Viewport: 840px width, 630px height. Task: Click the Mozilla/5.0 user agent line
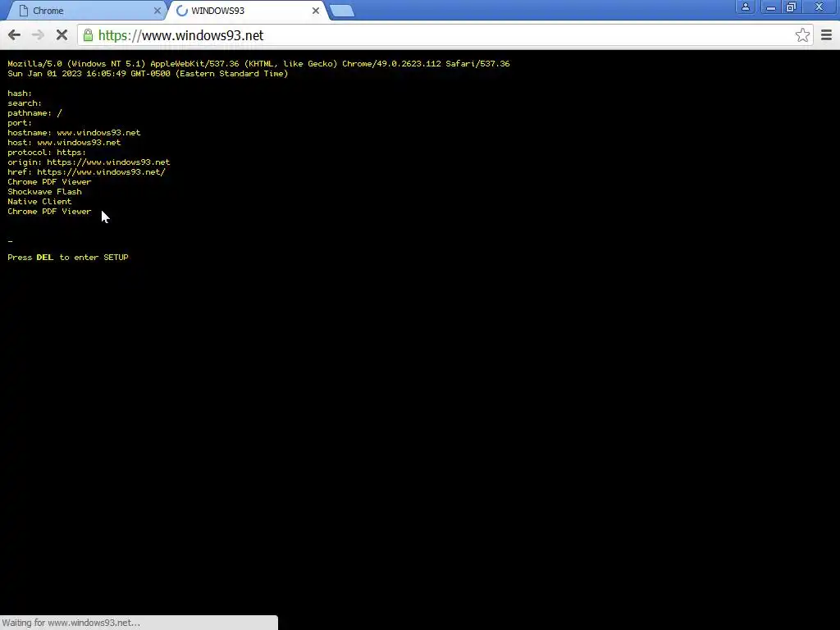coord(258,64)
